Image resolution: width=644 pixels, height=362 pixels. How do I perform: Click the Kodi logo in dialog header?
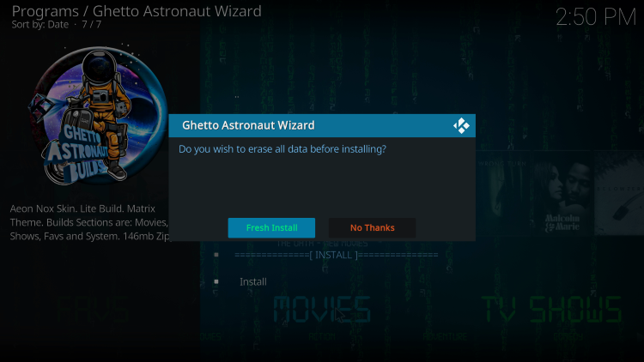pos(461,125)
